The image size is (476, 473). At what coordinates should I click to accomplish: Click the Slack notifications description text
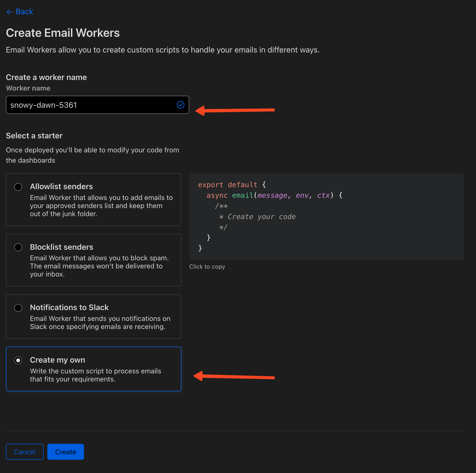coord(100,322)
